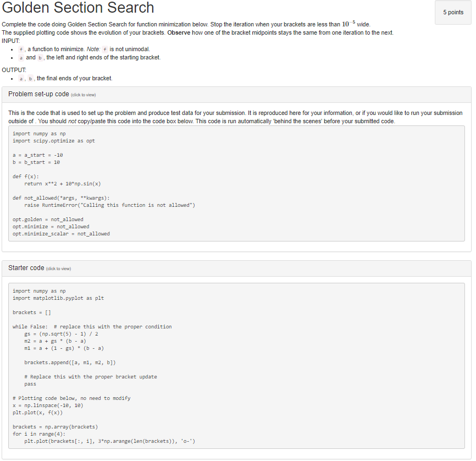Expand the Starter code section
Viewport: 476px width, 461px height.
point(26,268)
